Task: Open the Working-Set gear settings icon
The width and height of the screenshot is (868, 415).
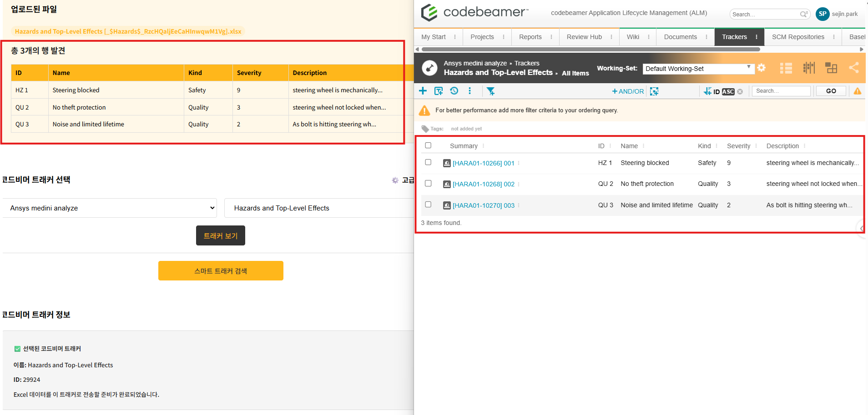Action: pos(762,68)
